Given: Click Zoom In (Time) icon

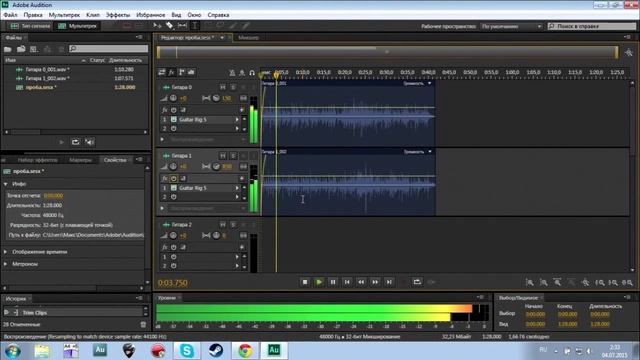Looking at the screenshot, I should click(558, 282).
